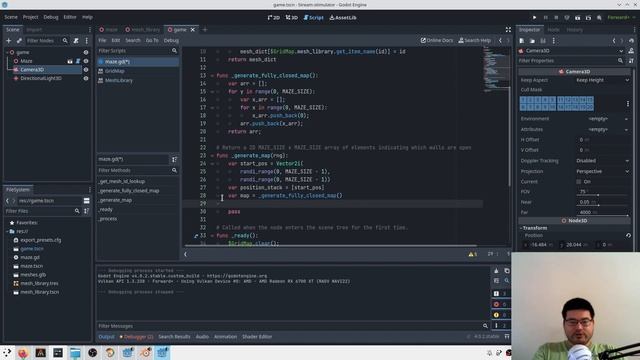This screenshot has height=360, width=640.
Task: Switch to the 3D workspace
Action: tap(291, 18)
